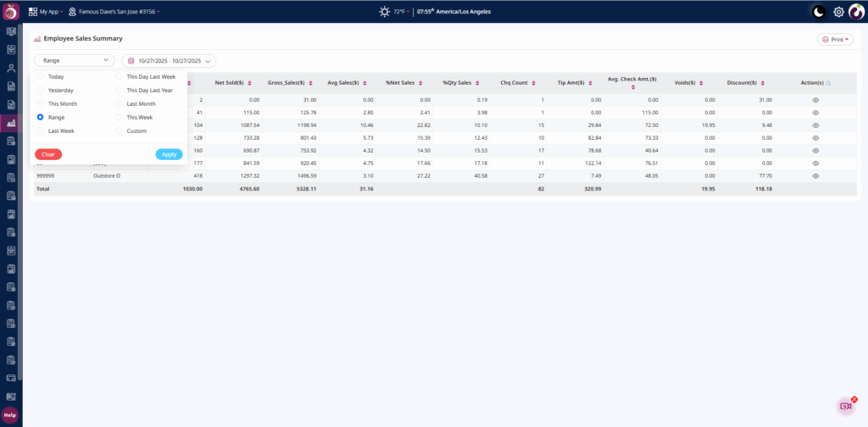The height and width of the screenshot is (427, 868).
Task: Expand the Range period dropdown
Action: (x=75, y=61)
